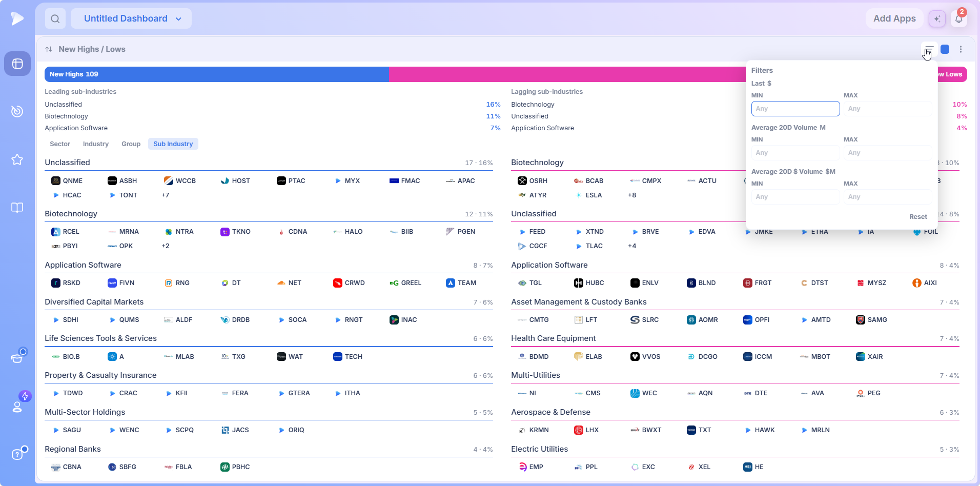Click the blue widget color swatch

click(x=945, y=49)
